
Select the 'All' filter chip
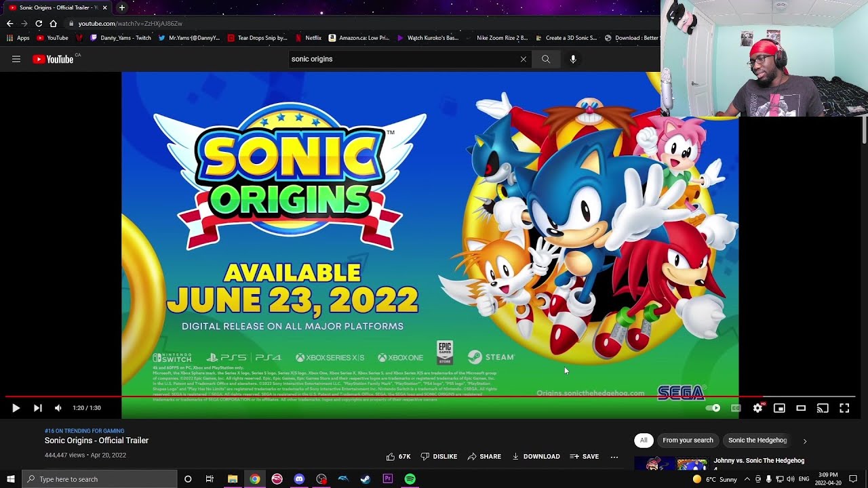click(644, 441)
